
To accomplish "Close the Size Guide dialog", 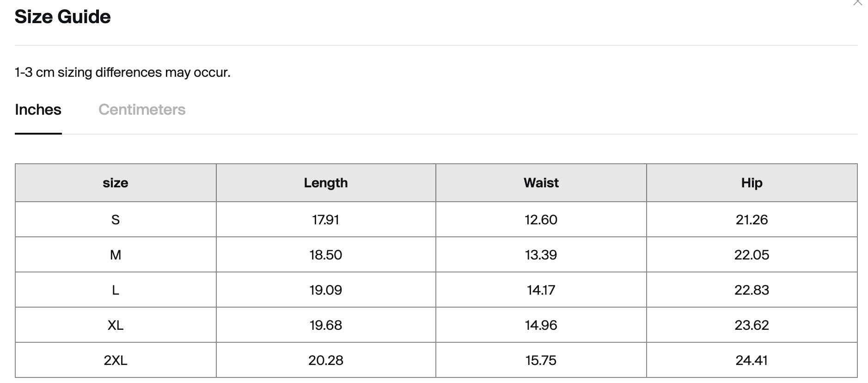I will point(857,2).
